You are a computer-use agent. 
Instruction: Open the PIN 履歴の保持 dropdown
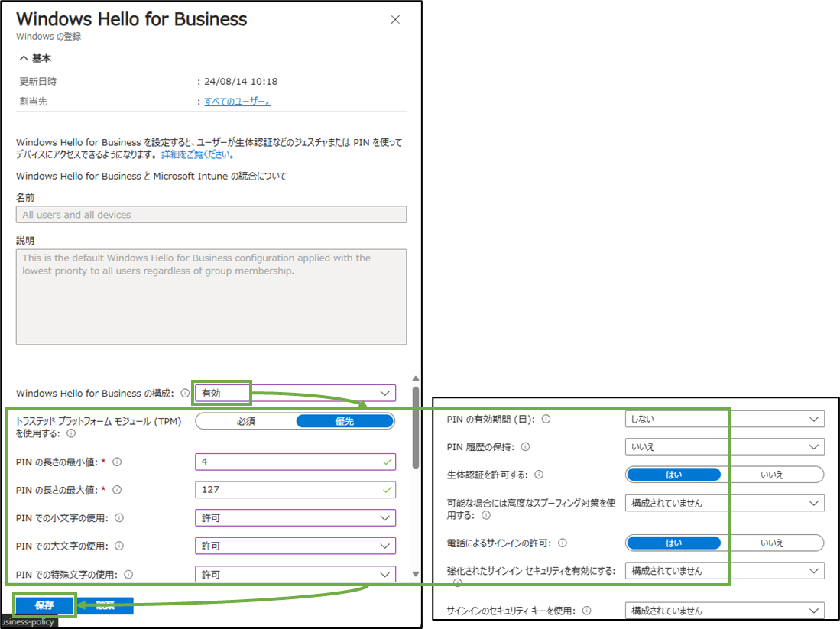[725, 447]
